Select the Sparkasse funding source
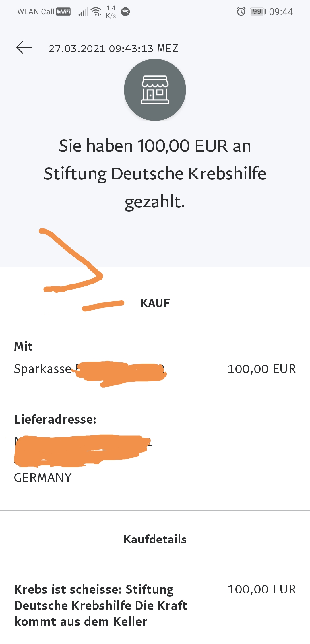This screenshot has width=310, height=644. 43,369
